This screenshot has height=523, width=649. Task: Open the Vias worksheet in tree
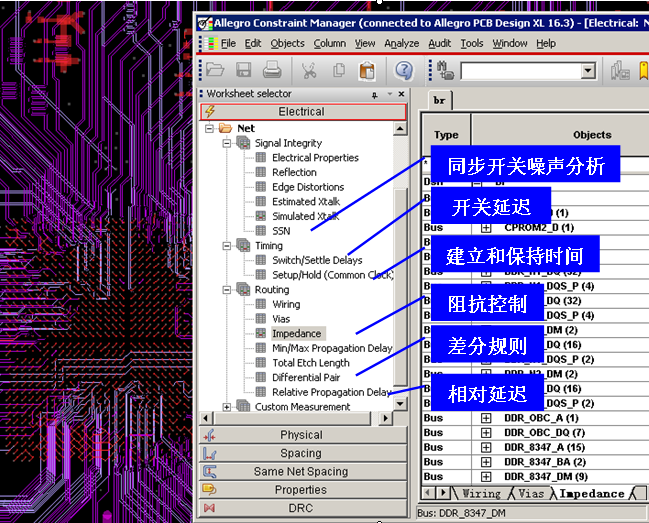(281, 319)
